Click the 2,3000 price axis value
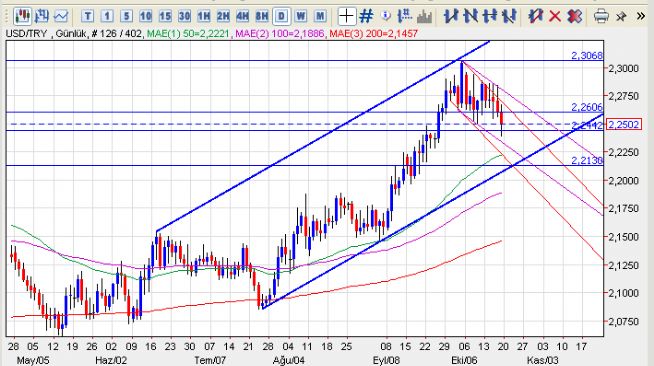The height and width of the screenshot is (366, 654). coord(624,68)
